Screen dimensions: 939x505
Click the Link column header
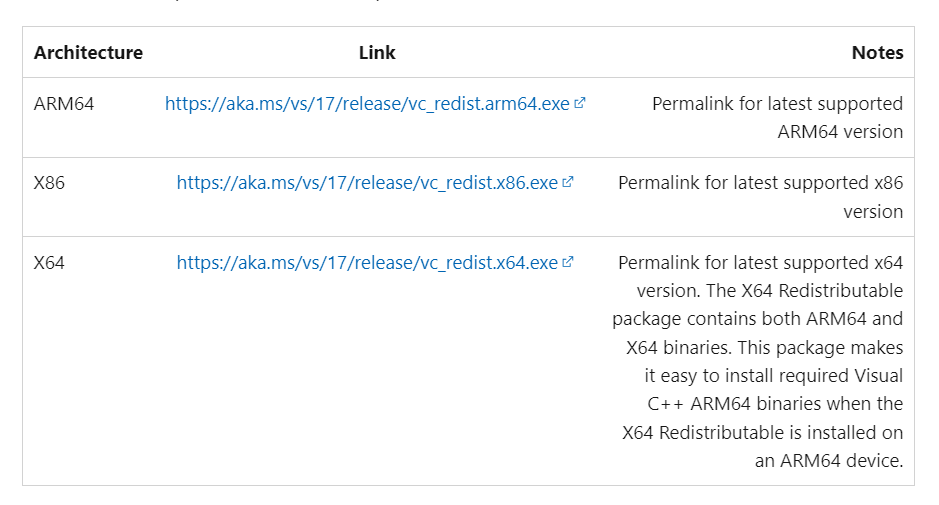pyautogui.click(x=377, y=53)
